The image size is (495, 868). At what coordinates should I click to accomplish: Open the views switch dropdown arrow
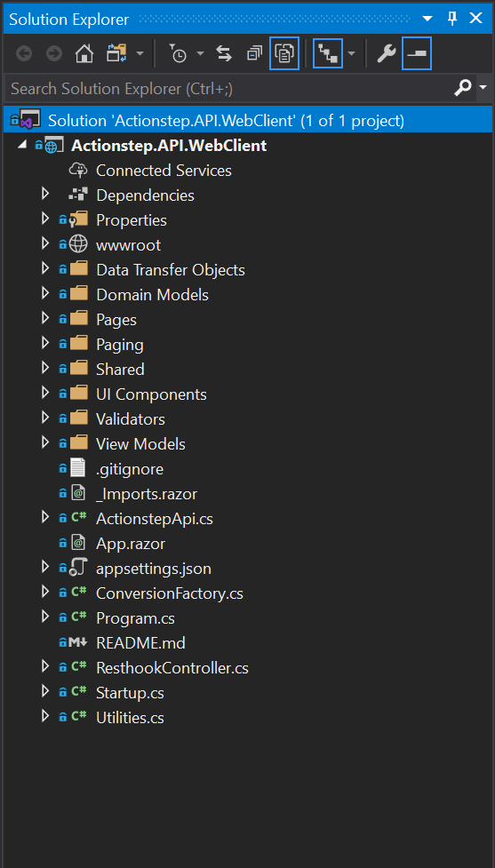click(140, 53)
